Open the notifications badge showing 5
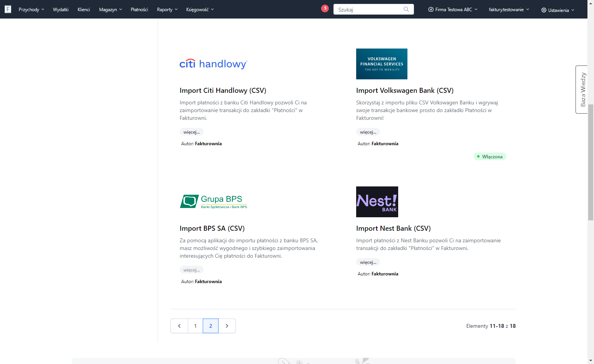Image resolution: width=594 pixels, height=364 pixels. pos(325,8)
